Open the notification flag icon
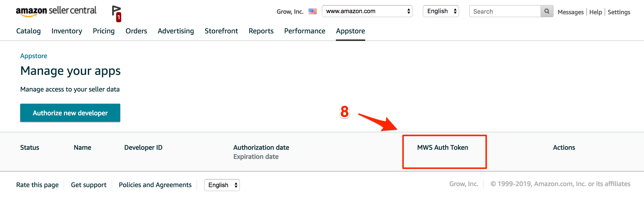Viewport: 644px width, 222px height. point(116,13)
